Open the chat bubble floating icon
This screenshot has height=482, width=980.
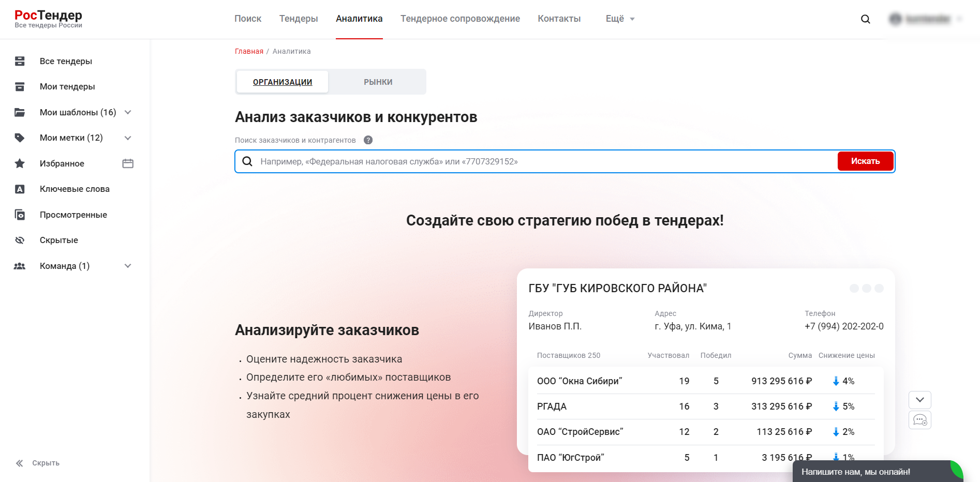(x=919, y=420)
